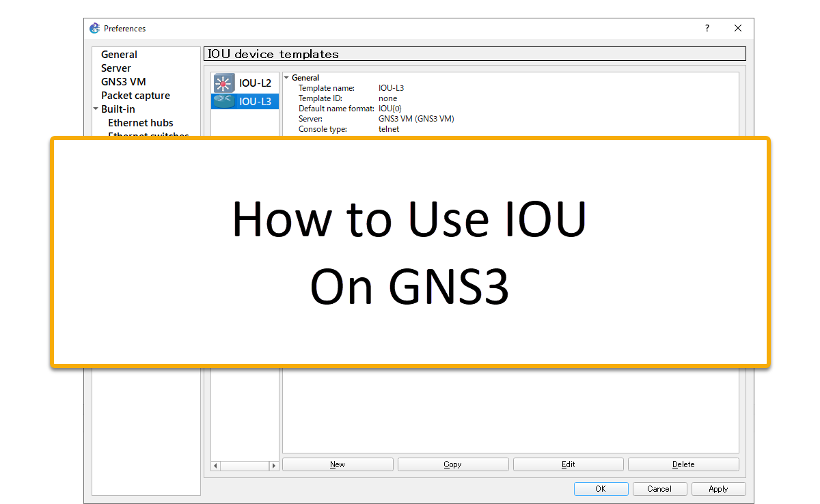Open the General preferences page
Screen dimensions: 820x504
click(x=119, y=55)
